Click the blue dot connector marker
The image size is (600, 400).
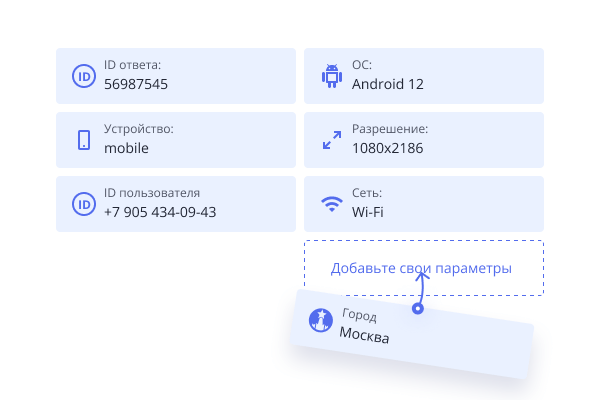coord(418,309)
